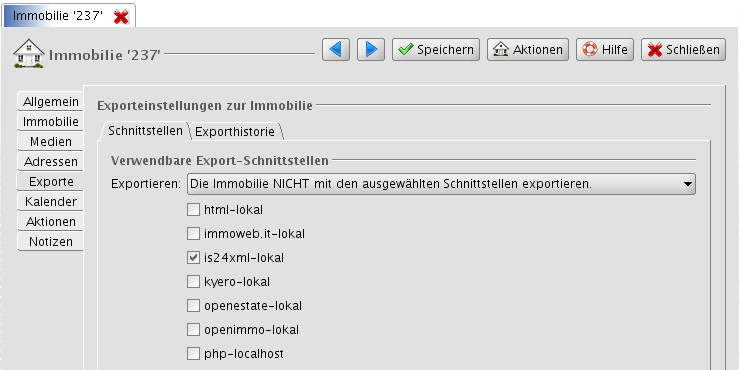Uncheck the is24xml-lokal checkbox

click(x=193, y=258)
